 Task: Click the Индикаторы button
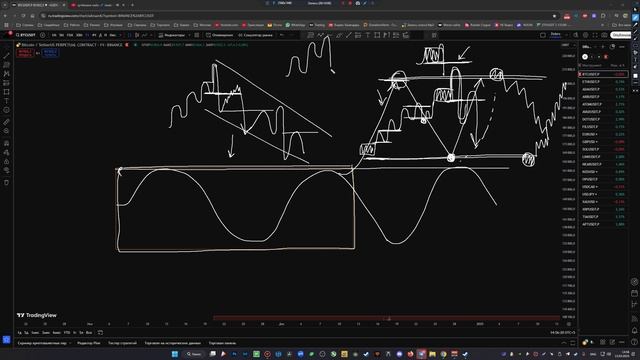pos(172,35)
